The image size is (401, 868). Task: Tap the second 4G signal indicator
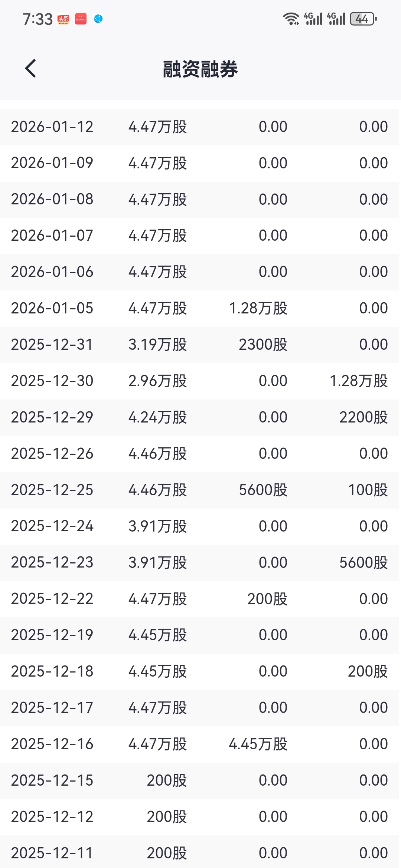[x=336, y=19]
